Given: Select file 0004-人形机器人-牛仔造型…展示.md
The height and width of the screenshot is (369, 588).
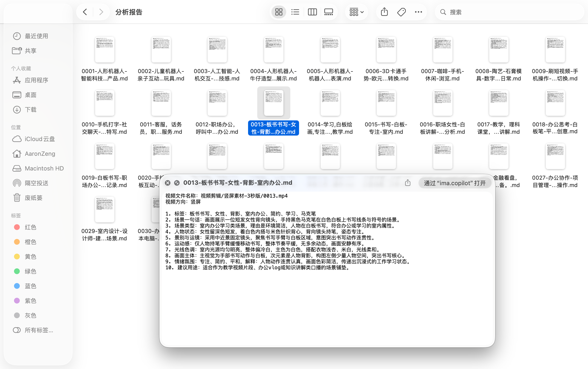Looking at the screenshot, I should (274, 59).
